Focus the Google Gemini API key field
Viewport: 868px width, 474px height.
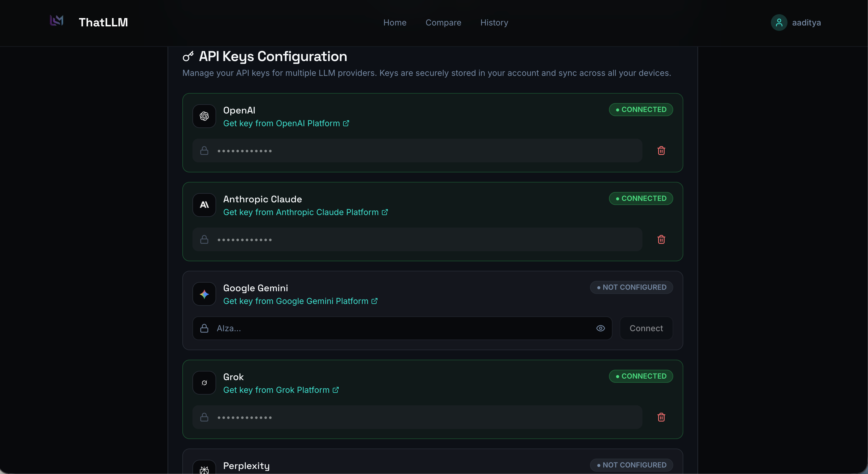pos(401,328)
